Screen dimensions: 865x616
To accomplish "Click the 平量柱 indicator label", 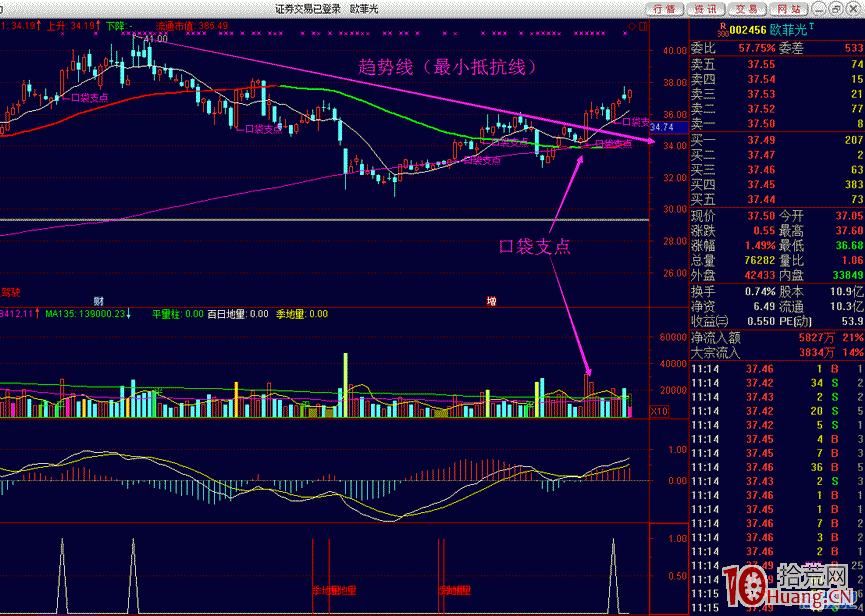I will tap(178, 314).
